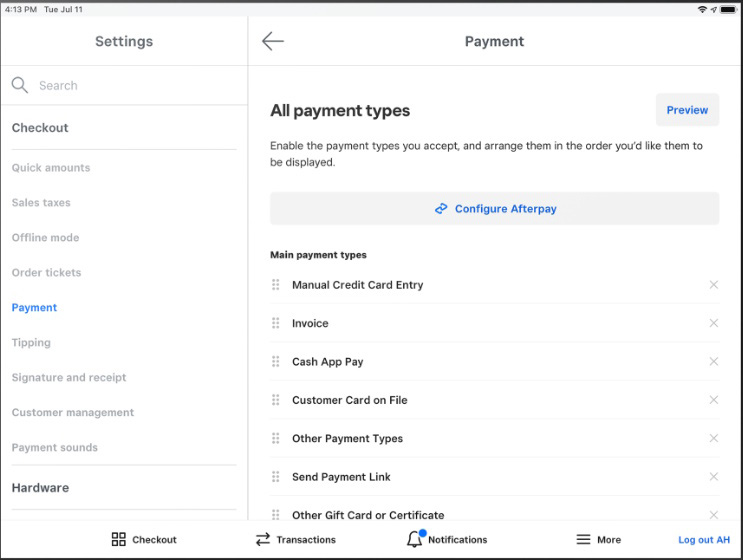This screenshot has width=743, height=560.
Task: Click the Customer Card on File drag handle
Action: point(275,400)
